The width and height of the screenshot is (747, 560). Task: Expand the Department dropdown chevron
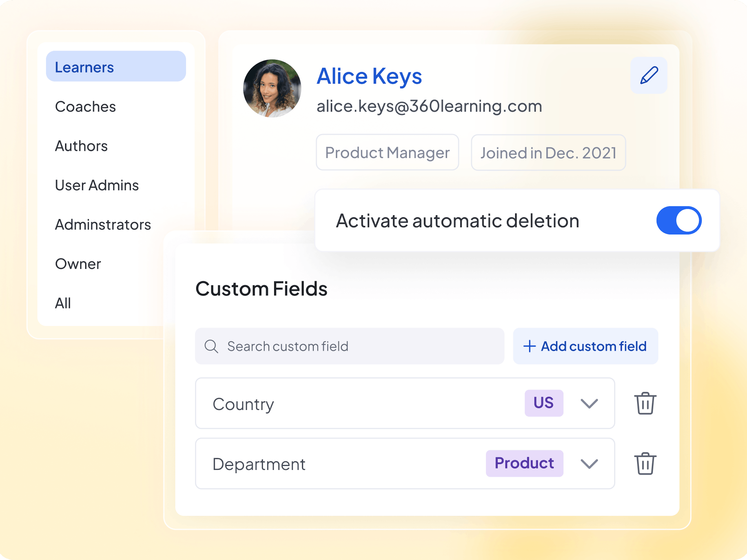click(589, 463)
